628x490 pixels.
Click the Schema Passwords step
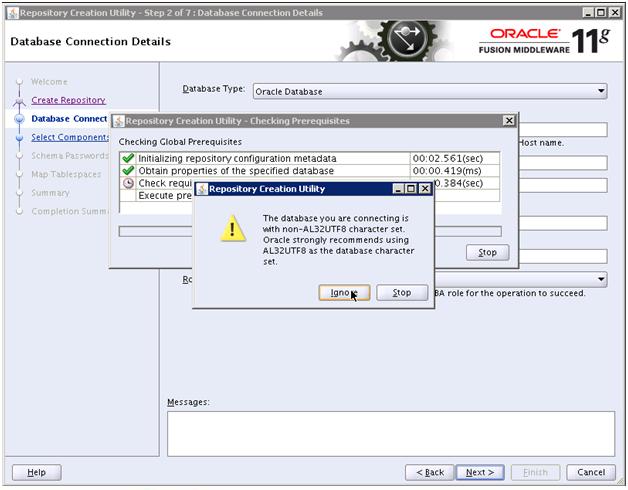[x=70, y=155]
